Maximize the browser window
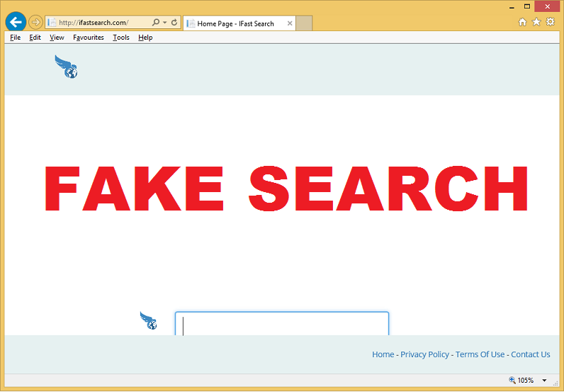 tap(527, 6)
